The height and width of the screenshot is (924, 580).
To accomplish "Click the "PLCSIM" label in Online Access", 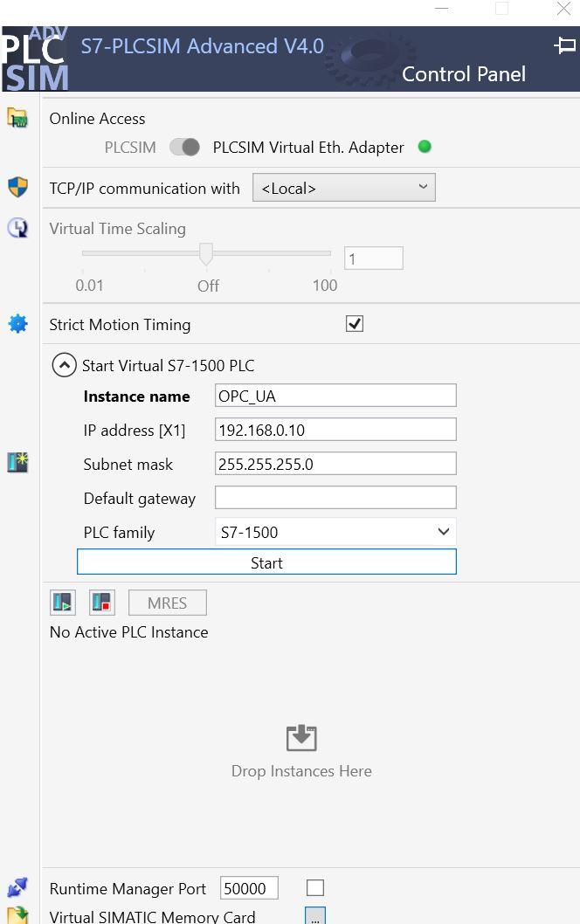I will point(130,147).
